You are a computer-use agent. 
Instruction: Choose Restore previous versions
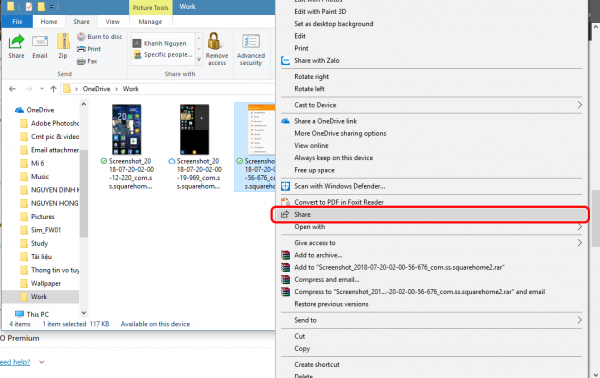click(x=331, y=304)
